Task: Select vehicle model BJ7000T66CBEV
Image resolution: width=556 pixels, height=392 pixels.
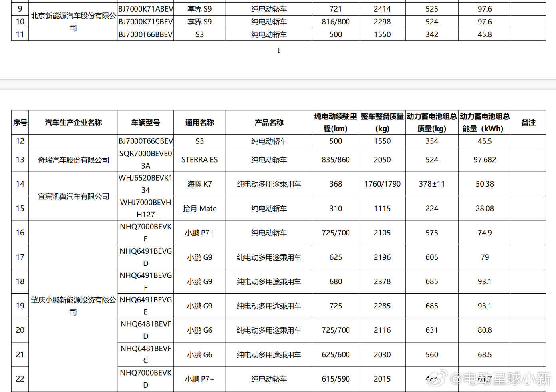Action: 146,141
